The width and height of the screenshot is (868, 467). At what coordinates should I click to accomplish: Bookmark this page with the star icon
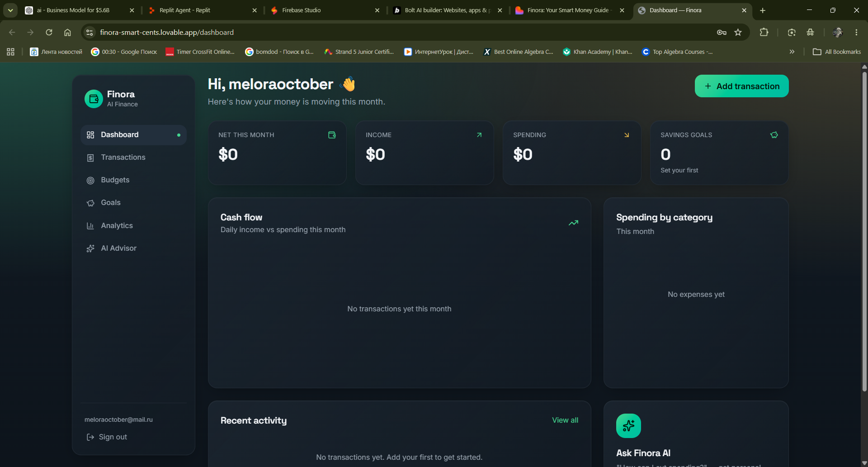[x=738, y=32]
